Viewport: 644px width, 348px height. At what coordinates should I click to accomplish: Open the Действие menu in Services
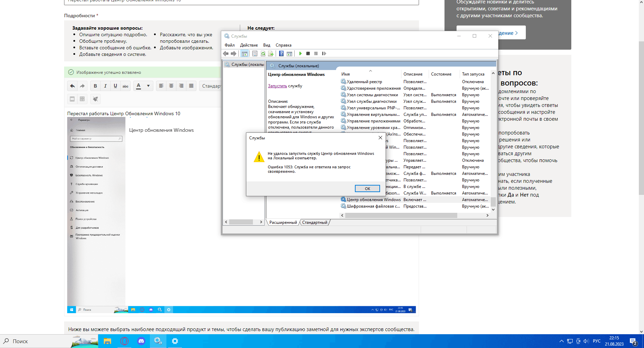(x=249, y=45)
